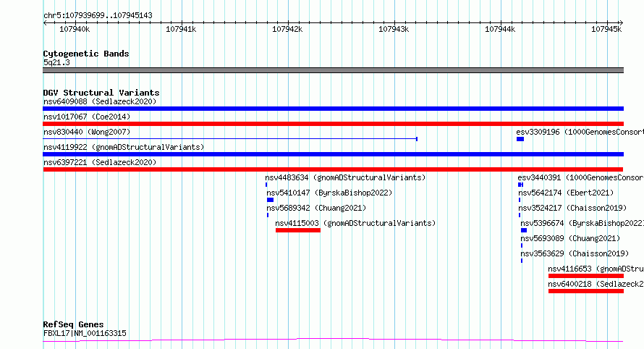Image resolution: width=644 pixels, height=349 pixels.
Task: Click the RefSeq Genes track title
Action: point(73,324)
